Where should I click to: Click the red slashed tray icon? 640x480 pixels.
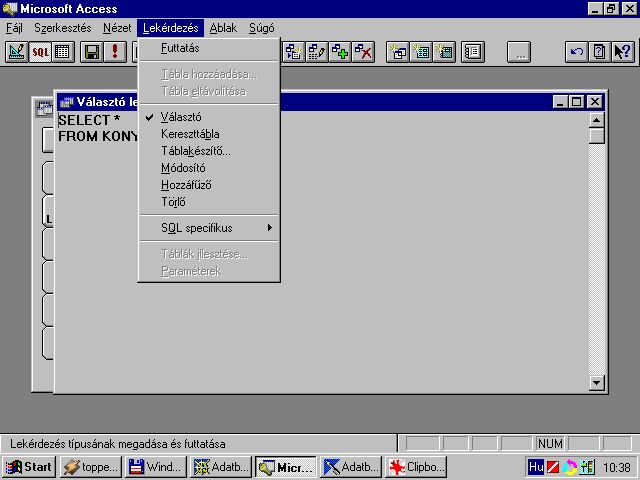553,467
